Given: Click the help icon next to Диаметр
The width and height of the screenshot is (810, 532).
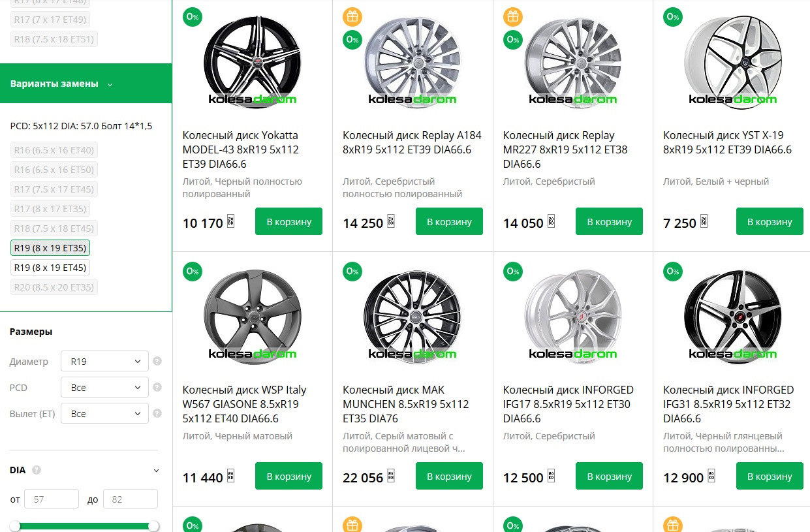Looking at the screenshot, I should point(157,361).
